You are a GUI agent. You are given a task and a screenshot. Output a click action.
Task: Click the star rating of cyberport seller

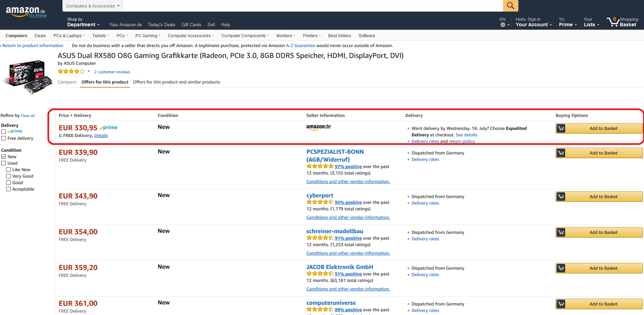coord(320,202)
